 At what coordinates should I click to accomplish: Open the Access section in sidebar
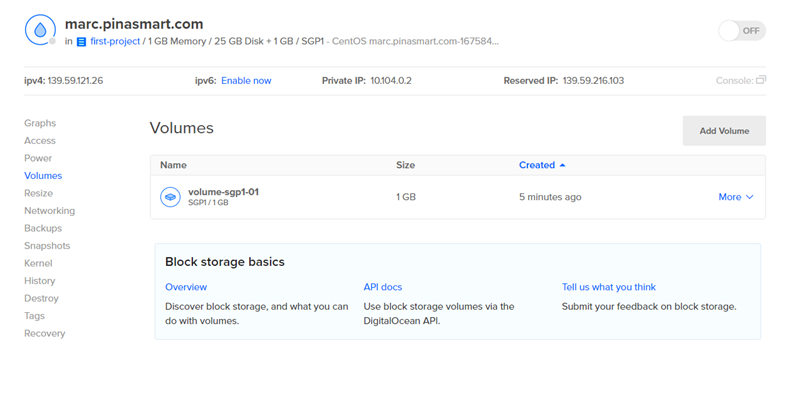tap(40, 140)
